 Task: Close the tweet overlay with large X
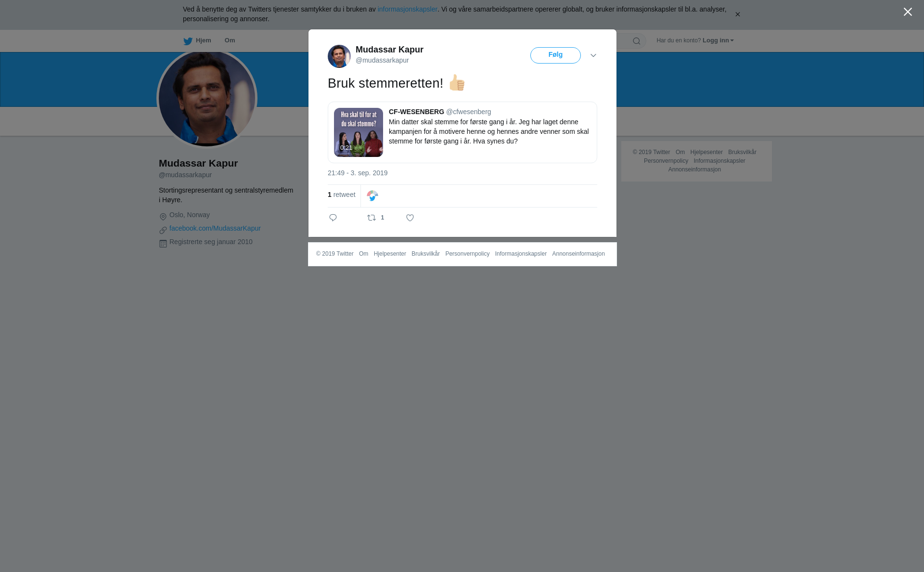tap(908, 12)
